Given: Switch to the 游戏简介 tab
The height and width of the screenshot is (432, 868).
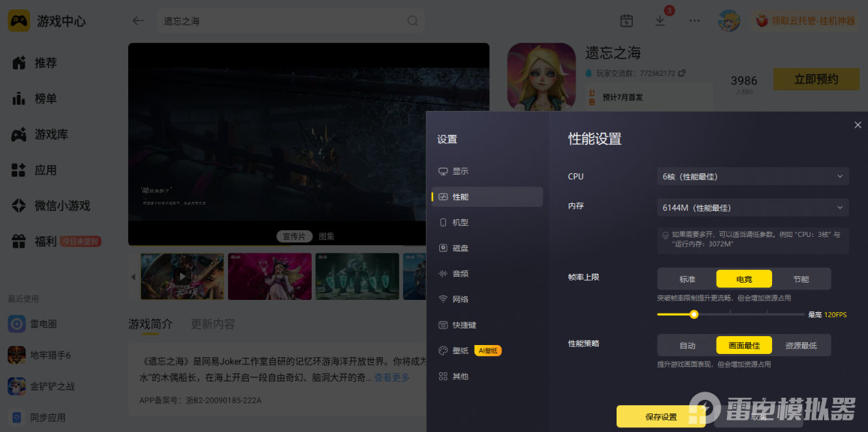Looking at the screenshot, I should click(x=151, y=324).
